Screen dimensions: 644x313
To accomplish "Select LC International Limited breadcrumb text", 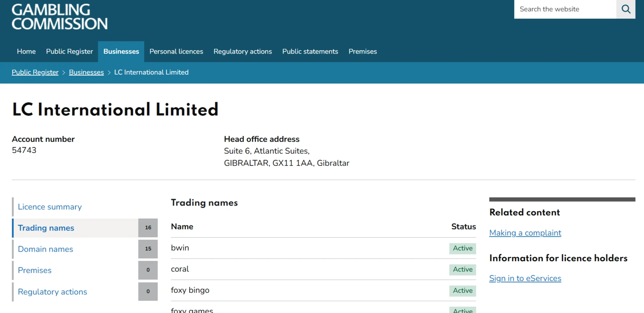I will [151, 72].
